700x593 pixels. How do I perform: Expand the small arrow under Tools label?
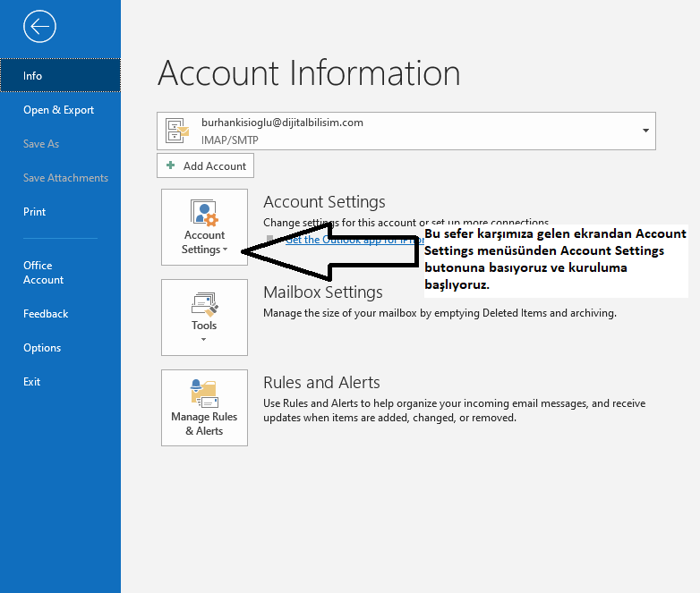(x=204, y=340)
